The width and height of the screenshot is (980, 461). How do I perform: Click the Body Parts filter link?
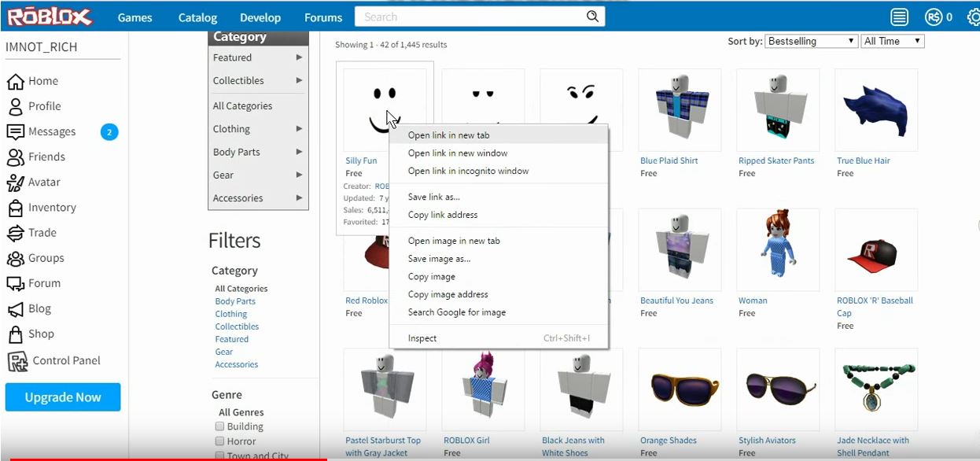tap(235, 301)
